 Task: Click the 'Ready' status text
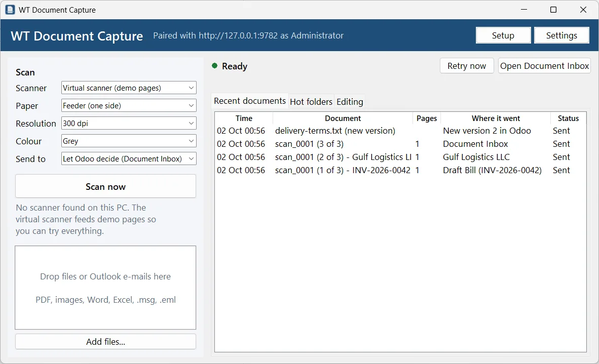(235, 66)
